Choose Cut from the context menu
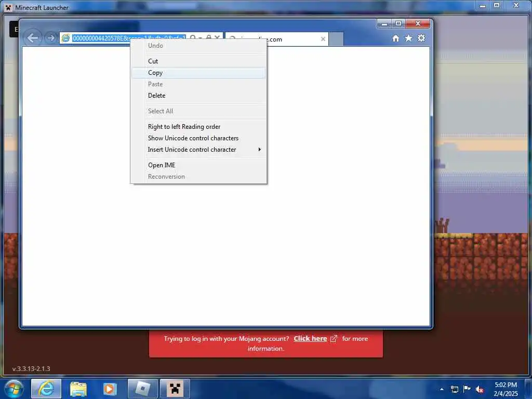This screenshot has height=399, width=532. tap(198, 61)
